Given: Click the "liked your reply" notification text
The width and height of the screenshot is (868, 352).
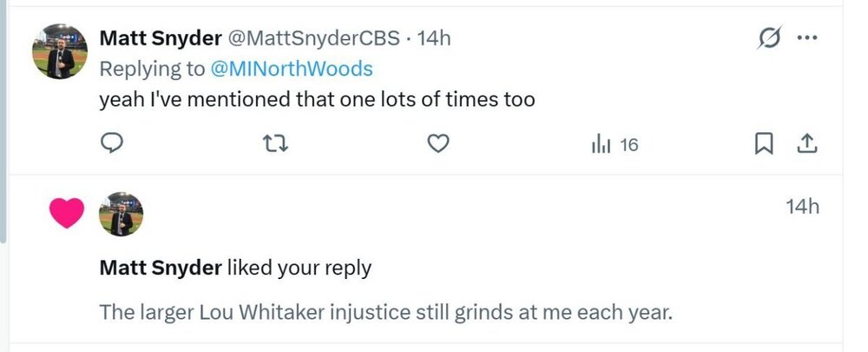Looking at the screenshot, I should (299, 268).
